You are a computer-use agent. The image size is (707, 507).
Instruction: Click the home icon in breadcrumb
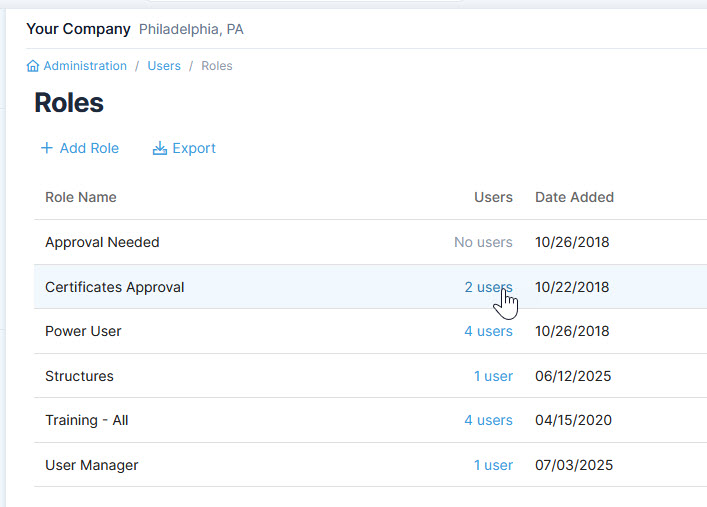[x=33, y=66]
